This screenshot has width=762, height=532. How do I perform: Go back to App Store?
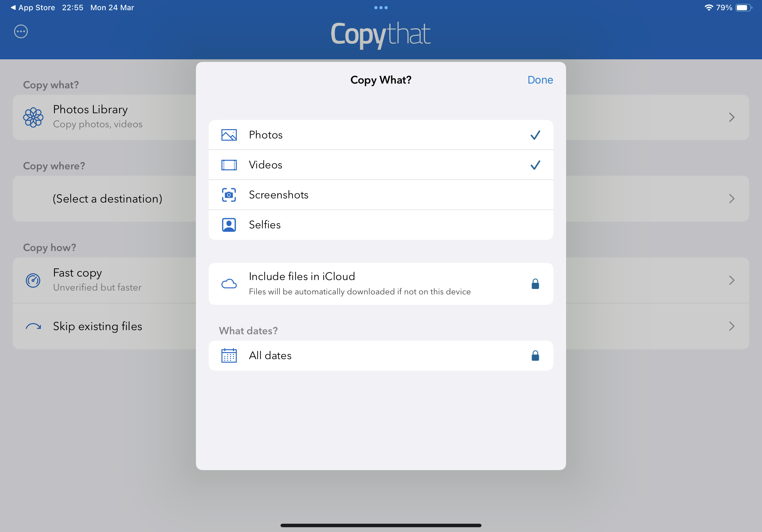click(33, 8)
